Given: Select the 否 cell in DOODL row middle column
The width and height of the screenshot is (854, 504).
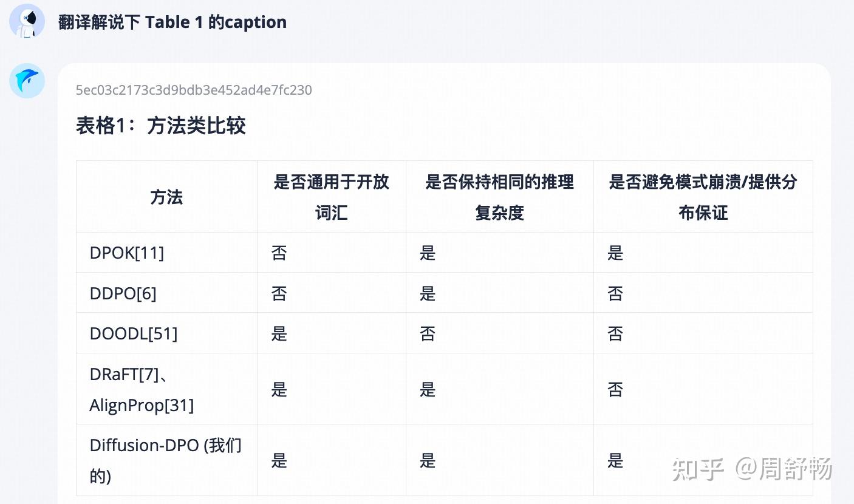Looking at the screenshot, I should [428, 333].
